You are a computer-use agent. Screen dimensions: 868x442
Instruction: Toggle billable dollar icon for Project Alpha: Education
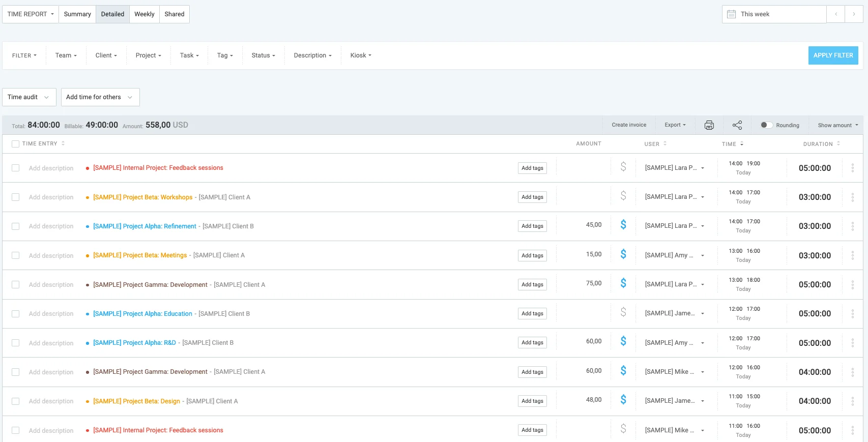tap(623, 312)
